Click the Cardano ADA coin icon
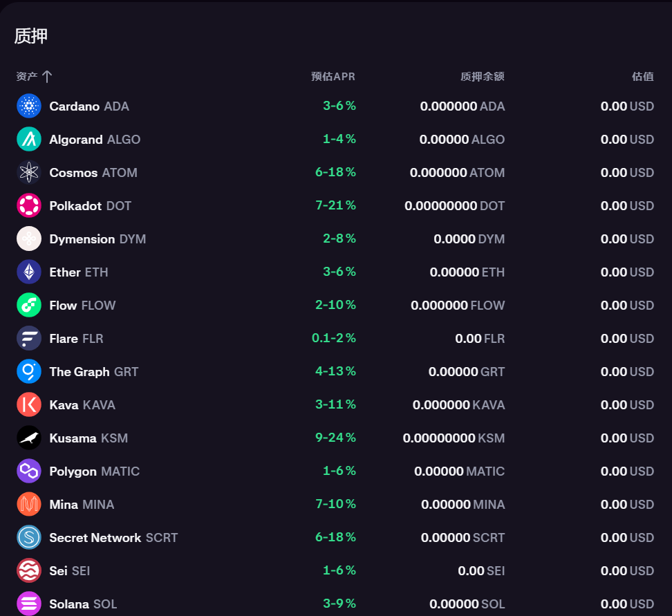This screenshot has width=672, height=616. click(x=29, y=106)
